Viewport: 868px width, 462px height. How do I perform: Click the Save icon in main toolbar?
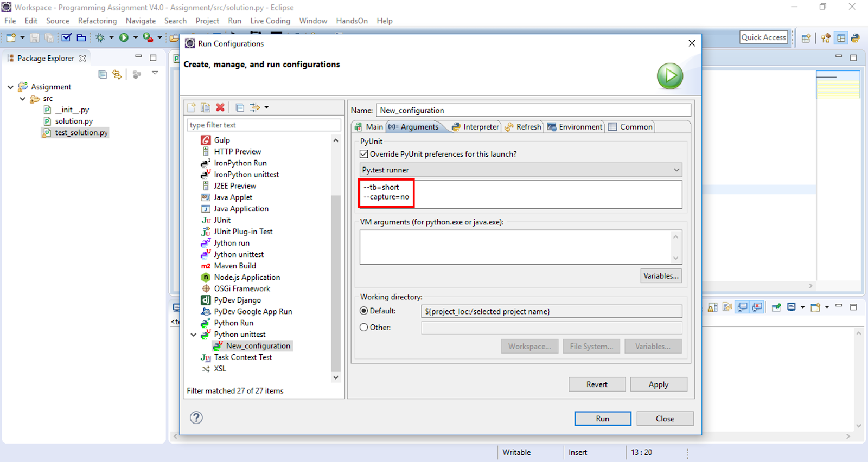(35, 37)
